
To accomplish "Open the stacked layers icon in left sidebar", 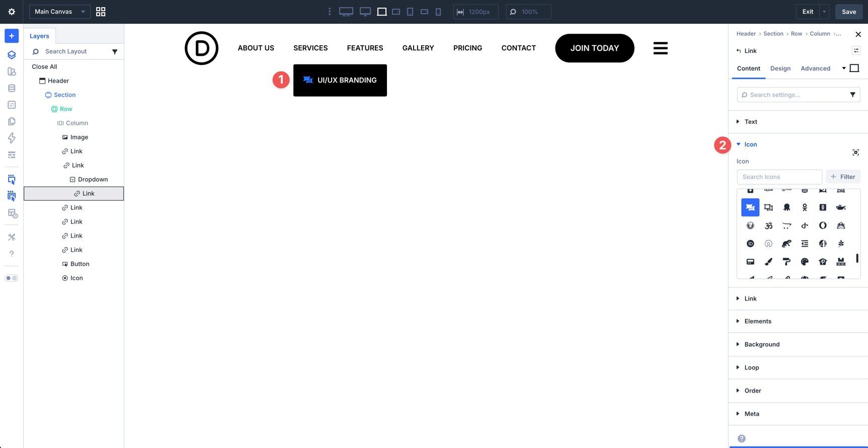I will click(12, 55).
